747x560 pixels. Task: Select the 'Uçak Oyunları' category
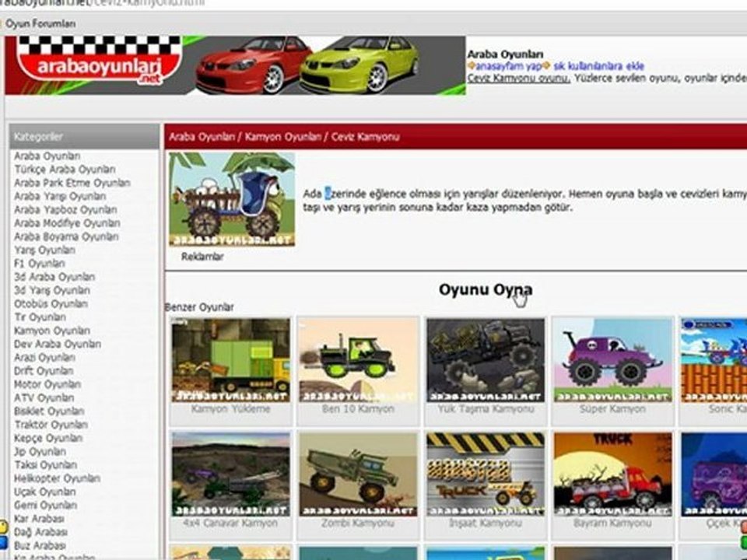click(x=45, y=492)
